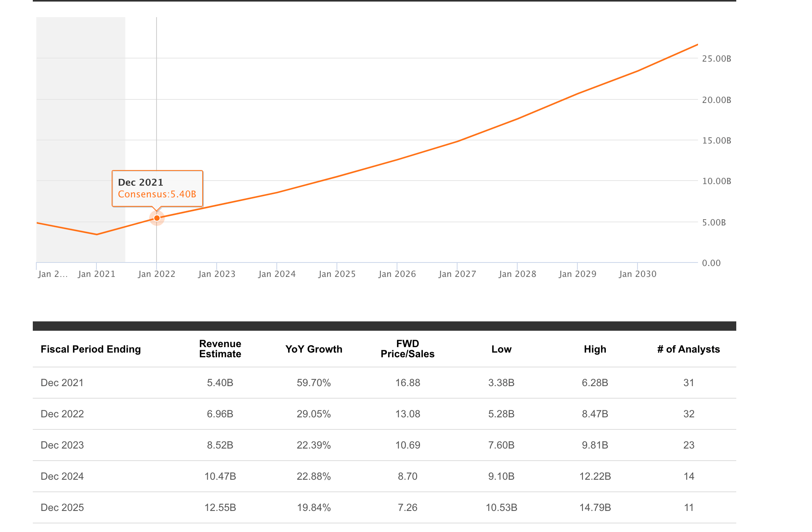812x532 pixels.
Task: Click analyst count 23
Action: [689, 445]
